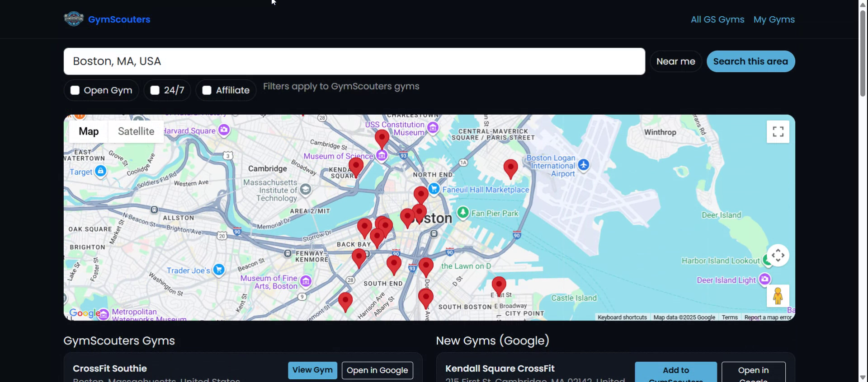The width and height of the screenshot is (868, 382).
Task: Select red gym pin near Logan Airport
Action: click(x=510, y=169)
